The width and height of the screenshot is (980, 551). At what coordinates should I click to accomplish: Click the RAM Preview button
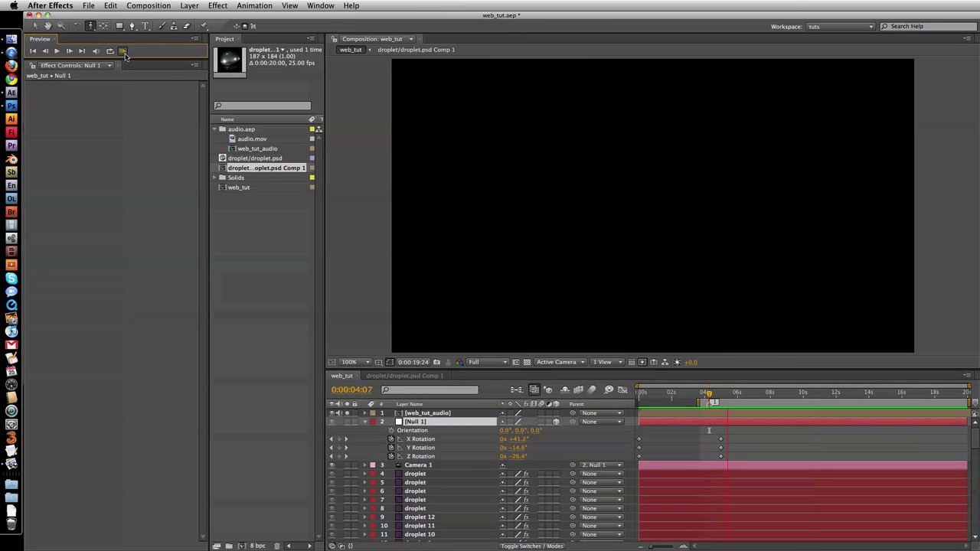tap(122, 51)
